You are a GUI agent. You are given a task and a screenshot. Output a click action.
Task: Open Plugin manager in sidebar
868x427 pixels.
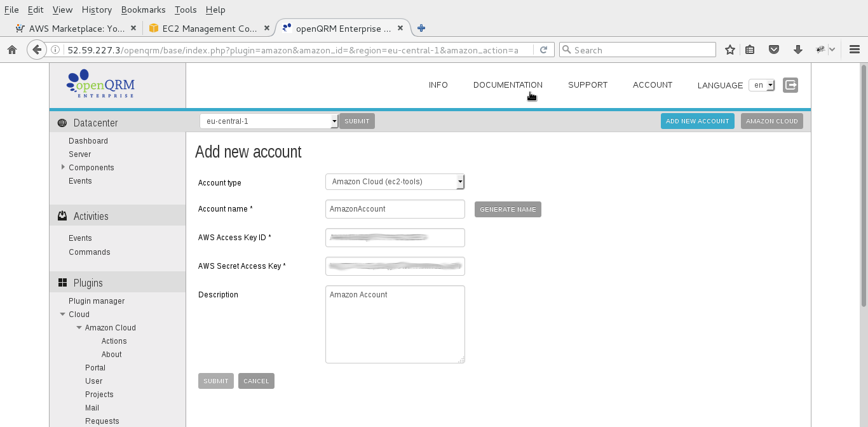point(97,301)
